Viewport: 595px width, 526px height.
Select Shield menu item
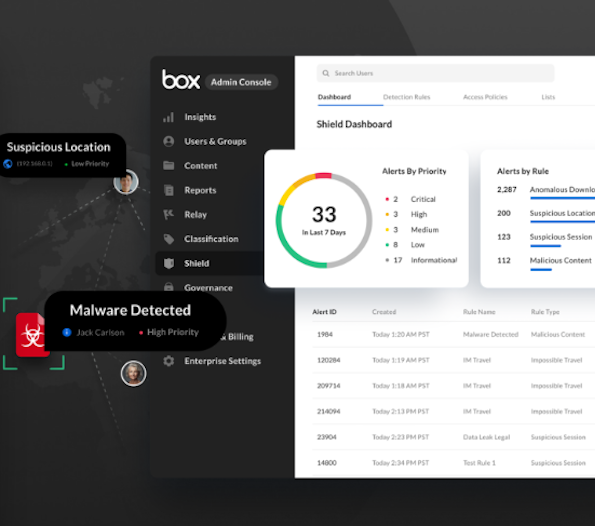210,263
